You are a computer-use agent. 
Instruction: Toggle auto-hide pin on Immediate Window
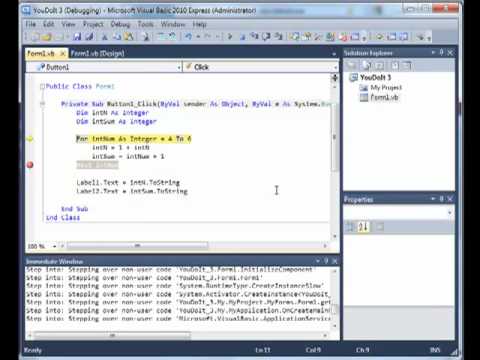326,261
